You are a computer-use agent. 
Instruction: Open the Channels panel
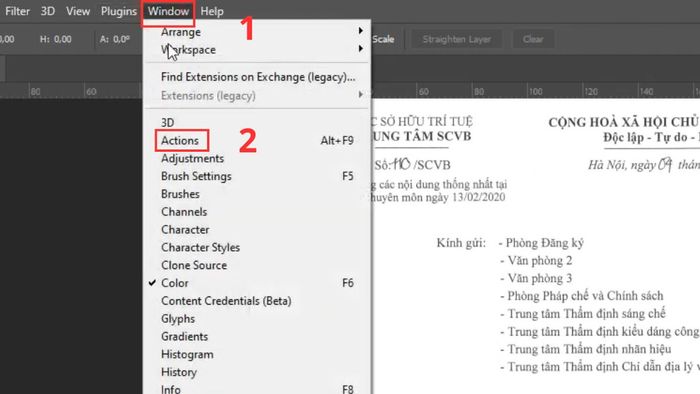[x=257, y=212]
